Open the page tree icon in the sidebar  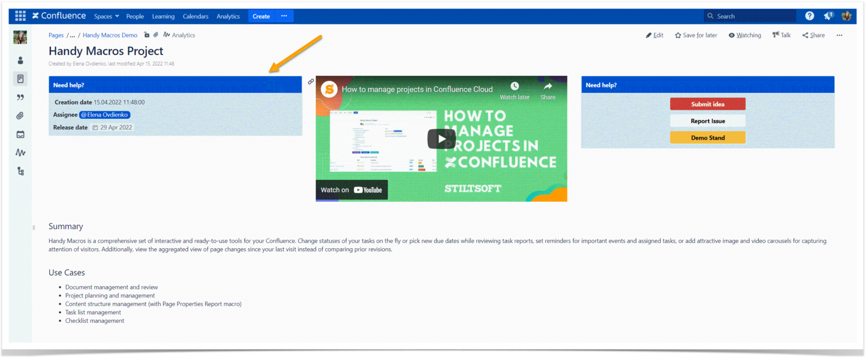click(x=20, y=171)
